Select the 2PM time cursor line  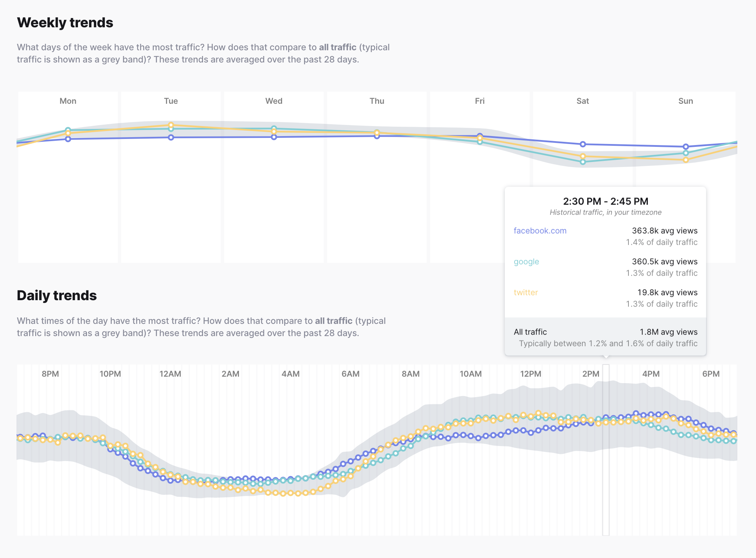coord(606,449)
